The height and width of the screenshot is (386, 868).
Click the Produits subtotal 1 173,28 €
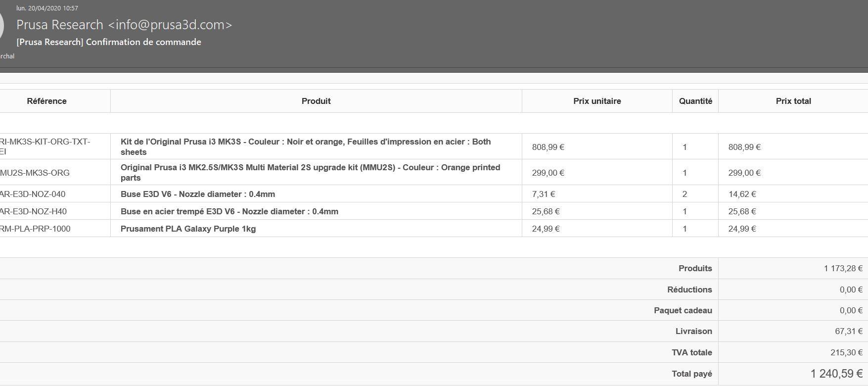pos(843,268)
